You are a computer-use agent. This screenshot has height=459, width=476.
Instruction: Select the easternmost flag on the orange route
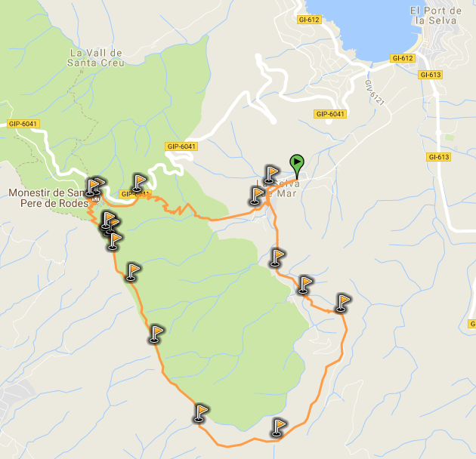point(343,303)
